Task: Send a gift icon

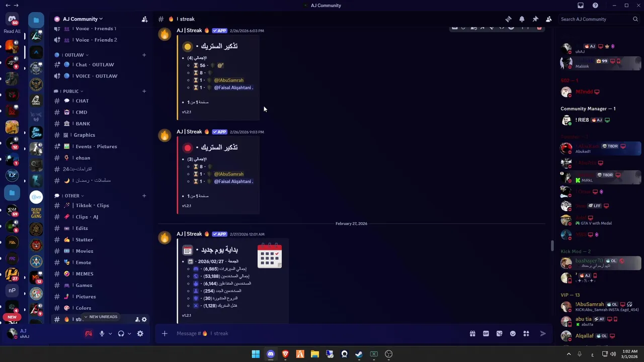Action: [x=472, y=333]
